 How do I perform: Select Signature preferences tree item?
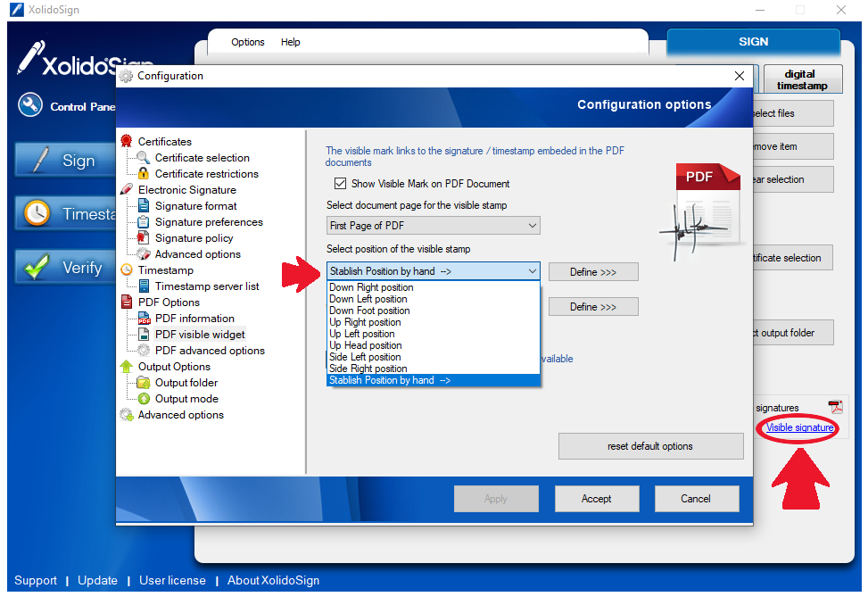point(209,222)
